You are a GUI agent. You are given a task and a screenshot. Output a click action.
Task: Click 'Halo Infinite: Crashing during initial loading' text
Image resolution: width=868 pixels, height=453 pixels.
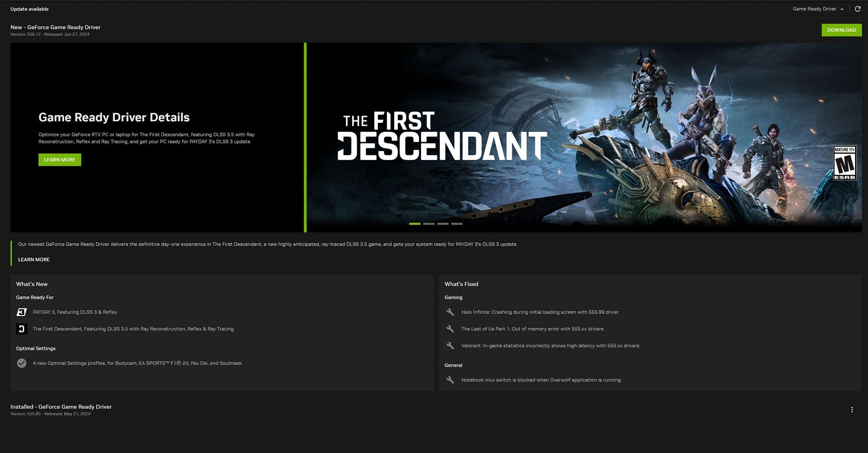click(540, 312)
